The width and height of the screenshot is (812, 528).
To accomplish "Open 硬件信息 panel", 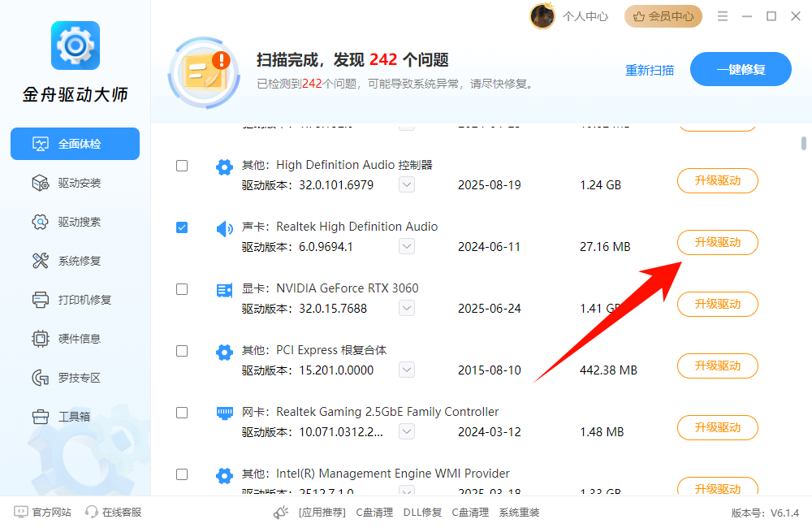I will pos(75,339).
